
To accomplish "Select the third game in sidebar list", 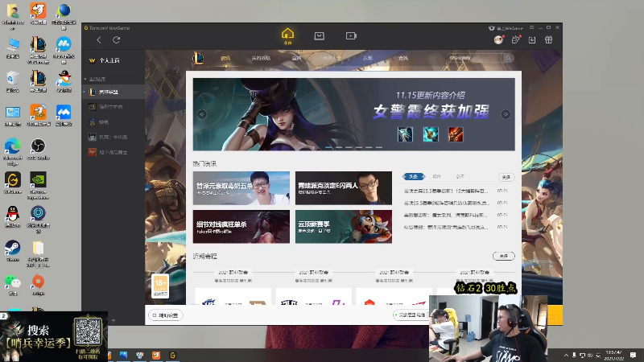I will click(x=114, y=122).
